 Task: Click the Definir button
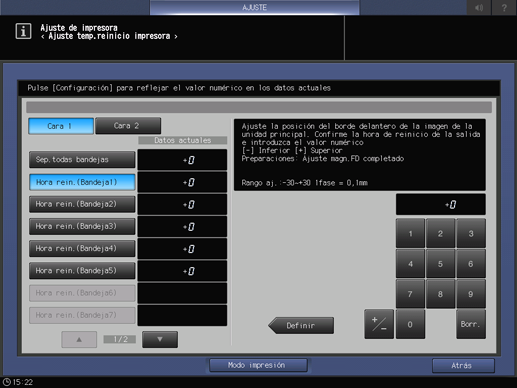pos(301,325)
